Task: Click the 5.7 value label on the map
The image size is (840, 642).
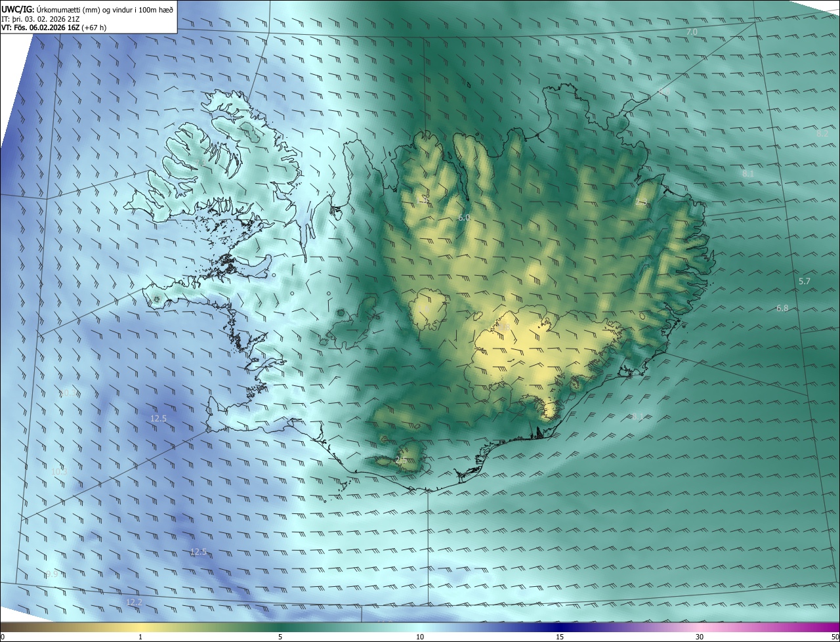Action: click(805, 282)
